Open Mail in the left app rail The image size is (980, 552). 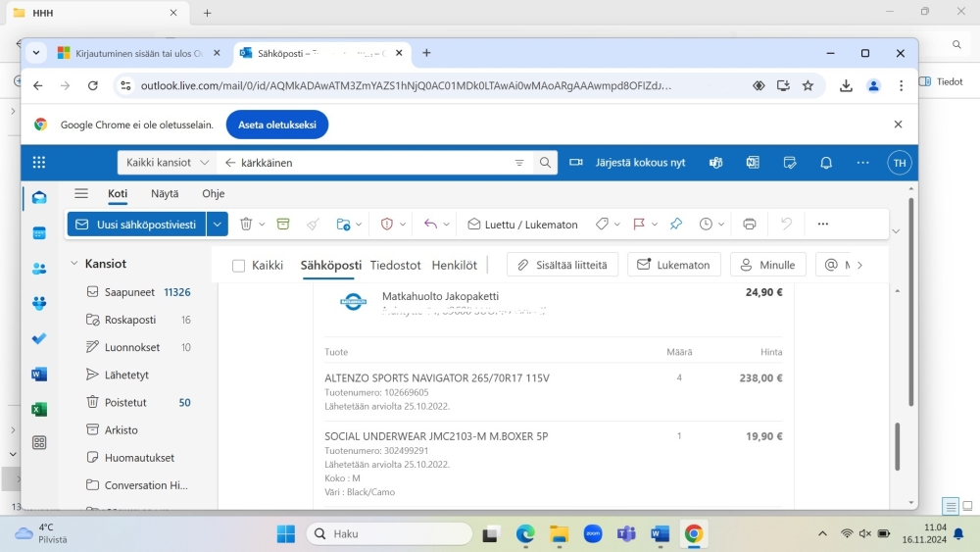point(39,198)
